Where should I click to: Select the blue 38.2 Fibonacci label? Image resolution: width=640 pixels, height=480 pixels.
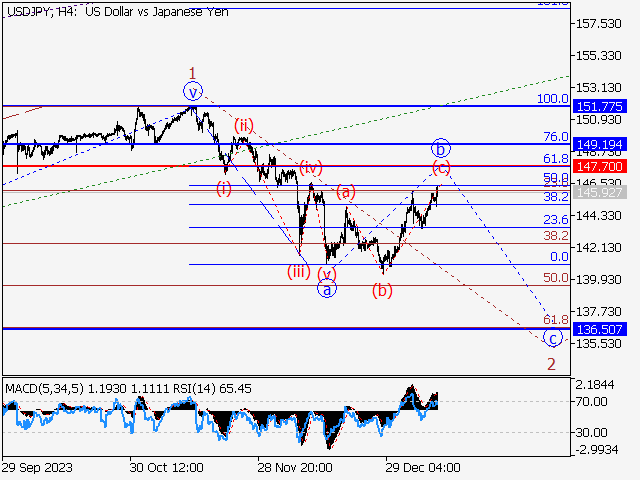click(x=556, y=197)
